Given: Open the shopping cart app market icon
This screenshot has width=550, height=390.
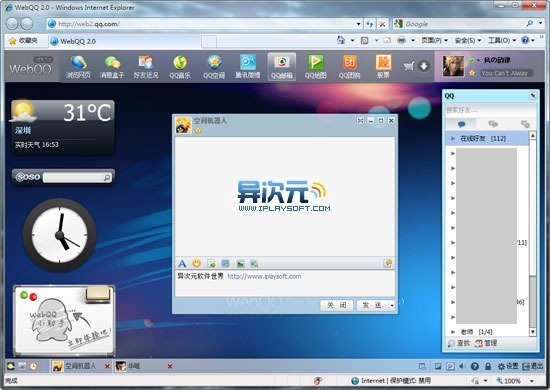Looking at the screenshot, I should (409, 66).
